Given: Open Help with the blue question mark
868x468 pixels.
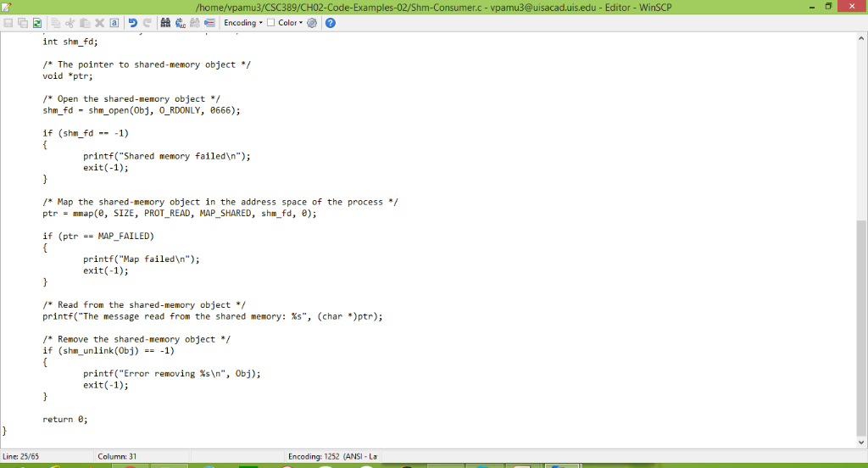Looking at the screenshot, I should coord(331,23).
